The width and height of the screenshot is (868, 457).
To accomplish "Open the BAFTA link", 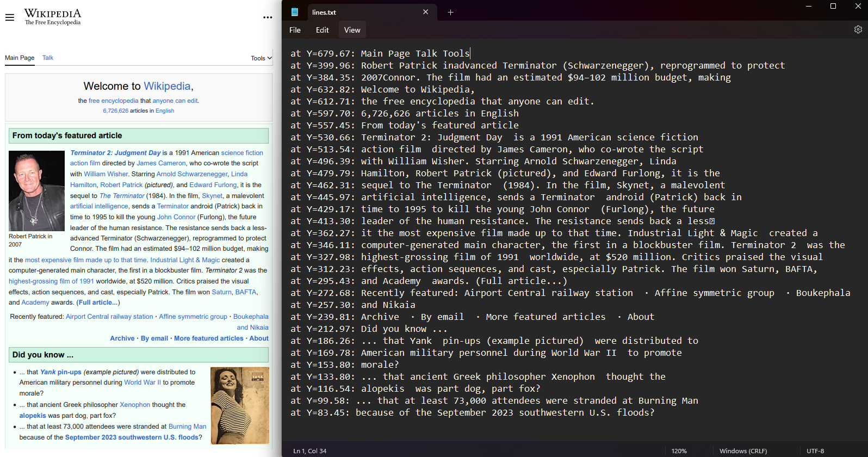I will click(x=246, y=292).
